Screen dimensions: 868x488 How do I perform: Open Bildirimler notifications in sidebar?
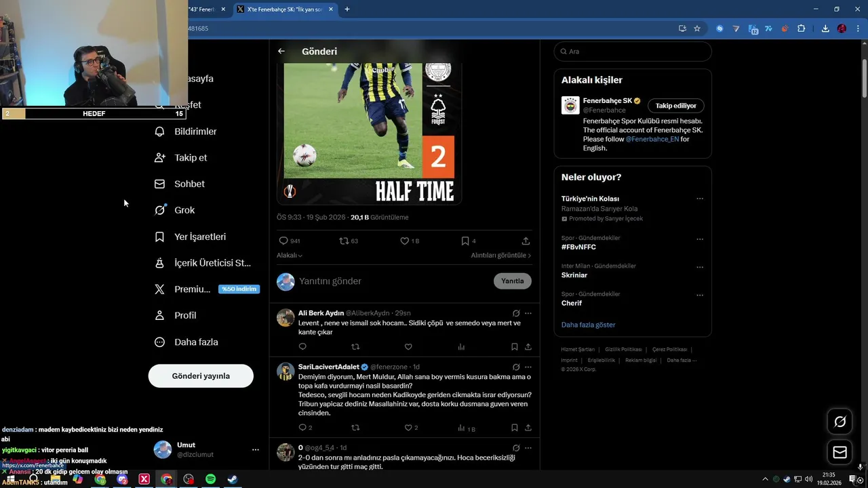click(186, 131)
